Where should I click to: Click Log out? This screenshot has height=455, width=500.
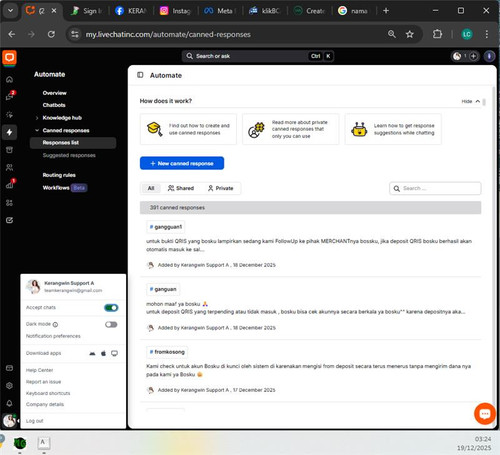(35, 421)
